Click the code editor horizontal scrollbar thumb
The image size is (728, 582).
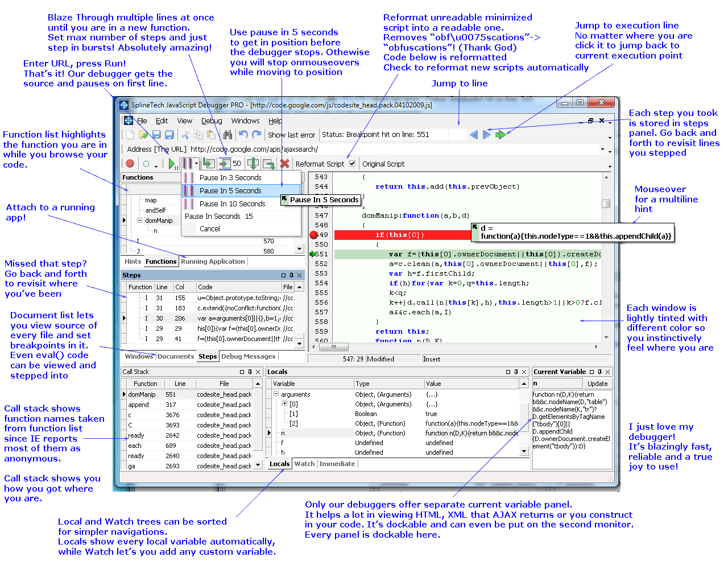click(x=334, y=347)
